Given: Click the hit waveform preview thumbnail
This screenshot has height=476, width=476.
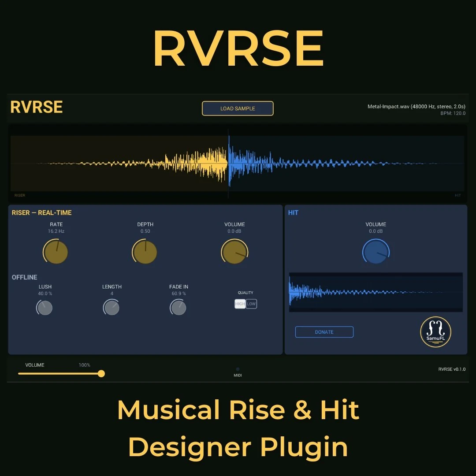Looking at the screenshot, I should (x=376, y=292).
